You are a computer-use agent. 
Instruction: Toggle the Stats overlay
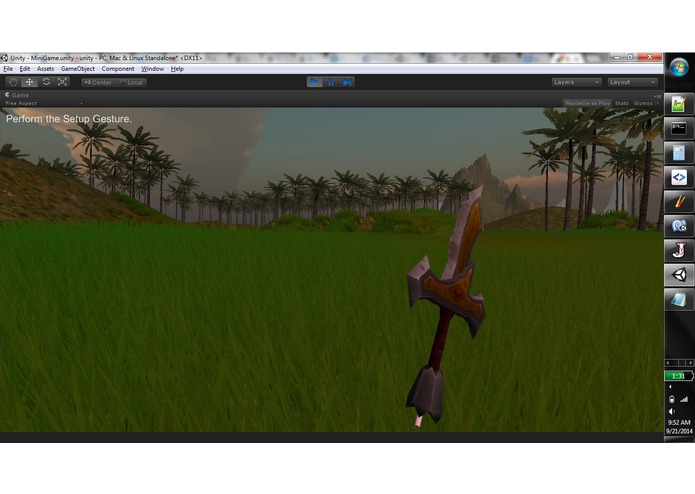click(x=621, y=103)
